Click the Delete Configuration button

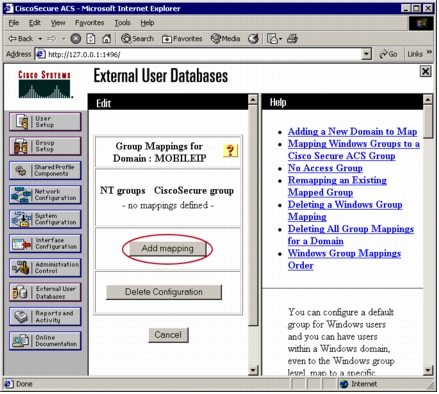(164, 292)
